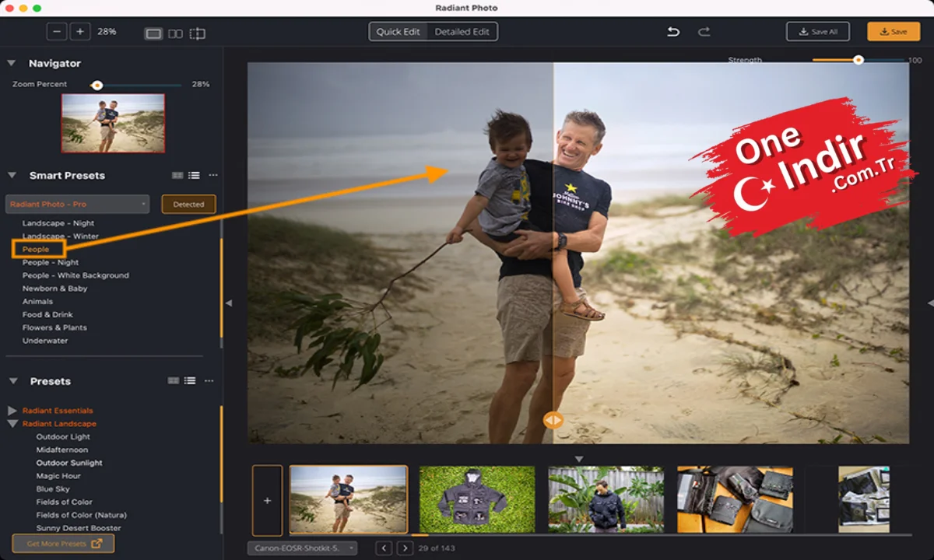Click the undo arrow
The image size is (934, 560).
pyautogui.click(x=673, y=32)
